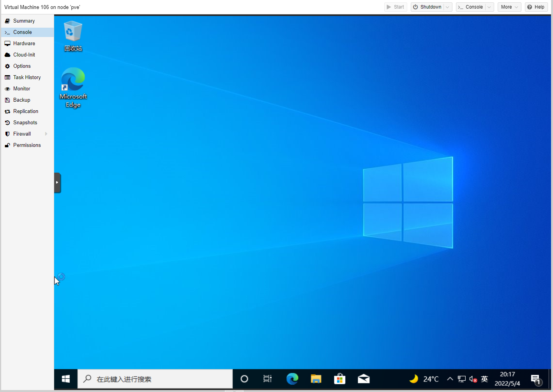Expand the hidden system tray icons chevron
The image size is (553, 392).
(450, 379)
